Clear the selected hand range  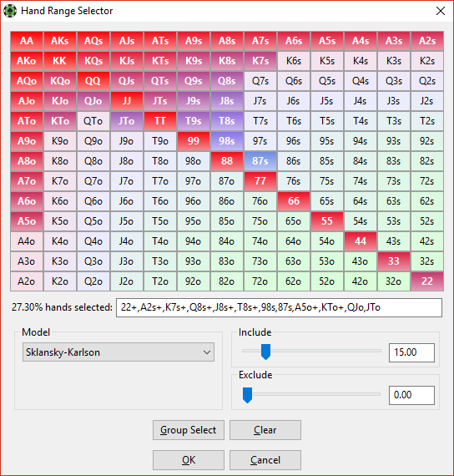pos(265,430)
